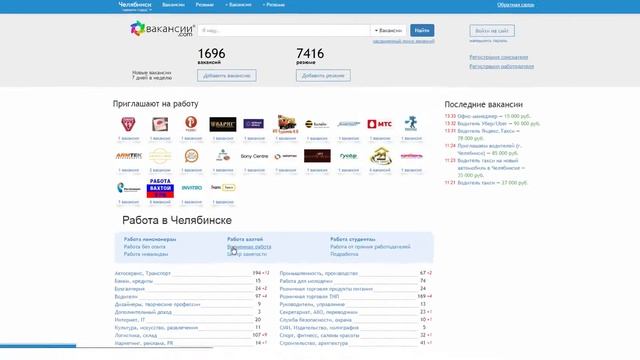Open the dark brown rectangular employer logo

tap(317, 156)
